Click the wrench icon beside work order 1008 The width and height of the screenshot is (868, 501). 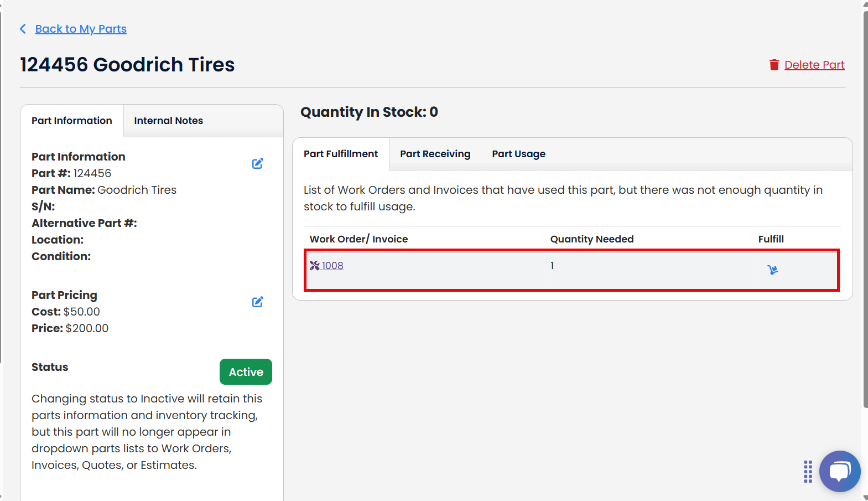pyautogui.click(x=315, y=266)
